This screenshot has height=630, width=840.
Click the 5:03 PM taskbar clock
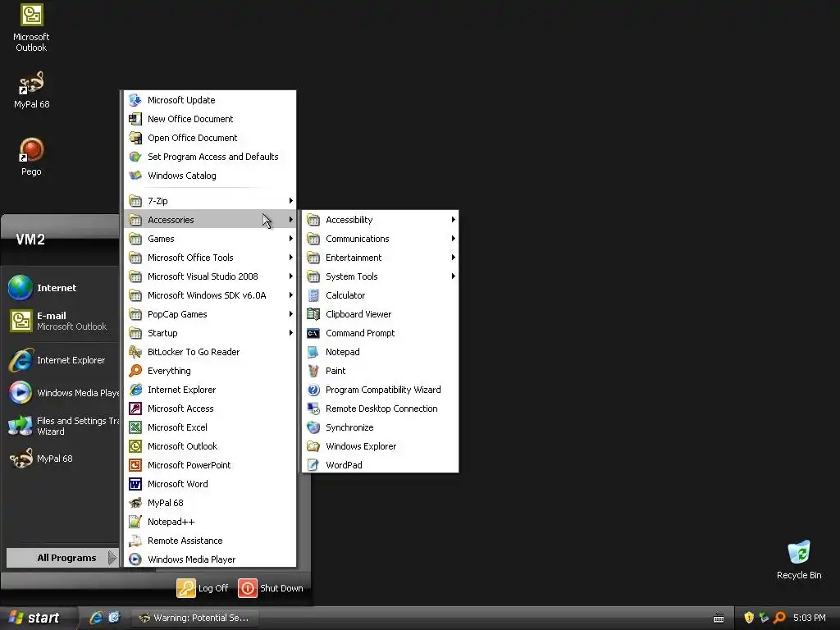point(810,618)
